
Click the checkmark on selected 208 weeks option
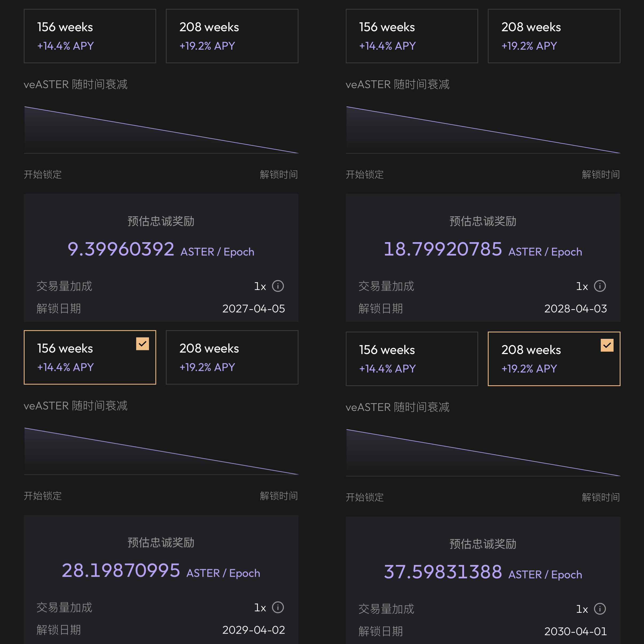(x=607, y=345)
